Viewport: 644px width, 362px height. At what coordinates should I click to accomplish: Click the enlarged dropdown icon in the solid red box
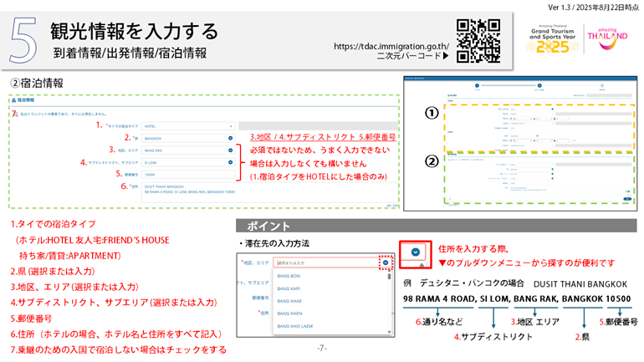[x=415, y=252]
